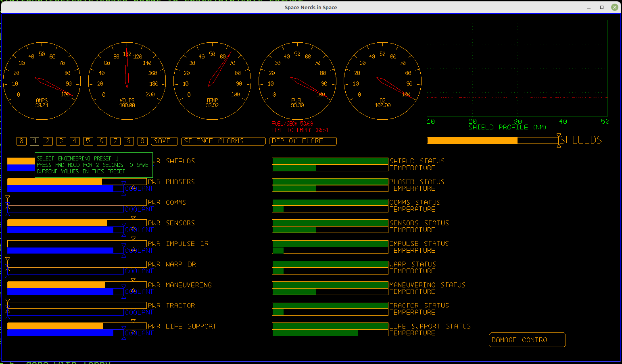Click the SHIELD STATUS label

coord(417,161)
